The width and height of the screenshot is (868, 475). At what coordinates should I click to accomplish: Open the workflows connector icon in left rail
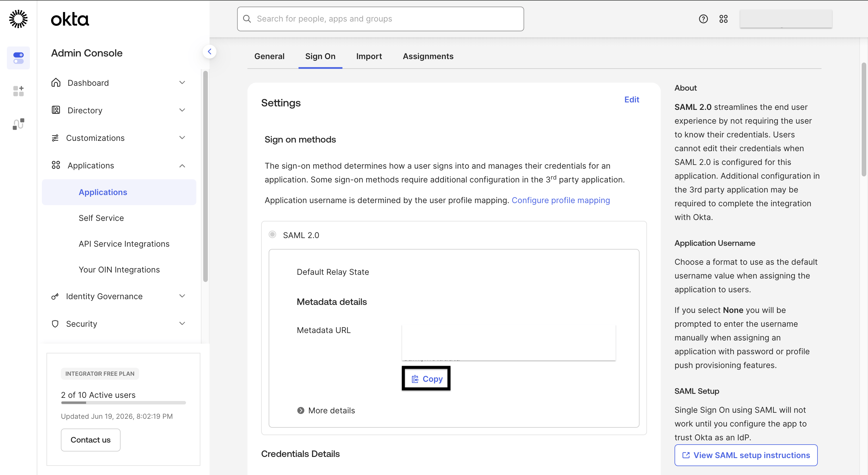click(x=18, y=124)
